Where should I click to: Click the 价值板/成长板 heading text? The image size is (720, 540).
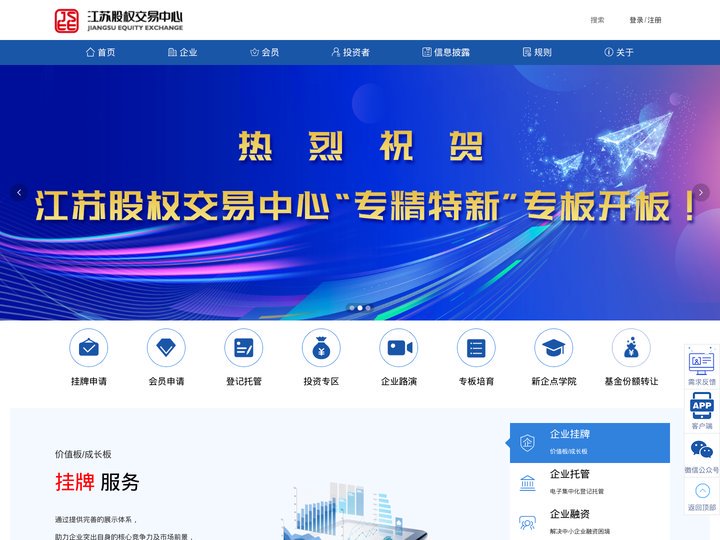(x=83, y=454)
